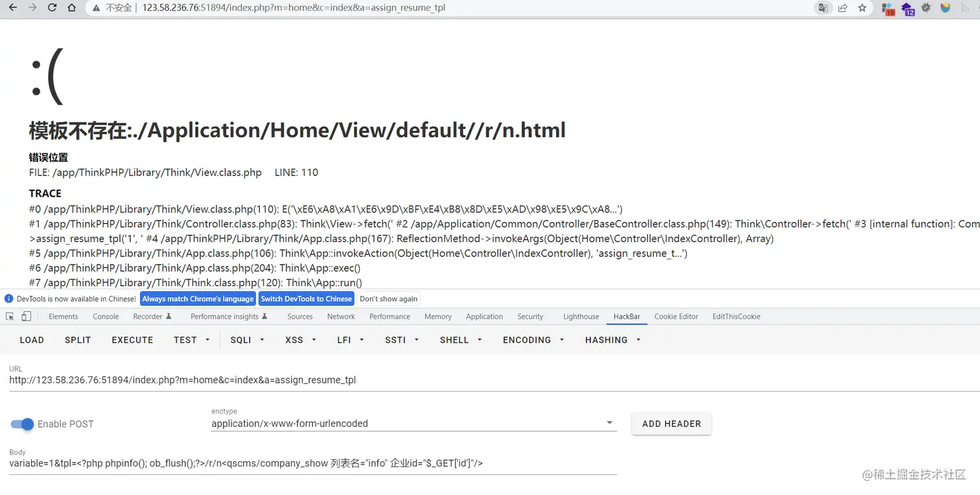
Task: Click HackBar LOAD button
Action: (32, 340)
